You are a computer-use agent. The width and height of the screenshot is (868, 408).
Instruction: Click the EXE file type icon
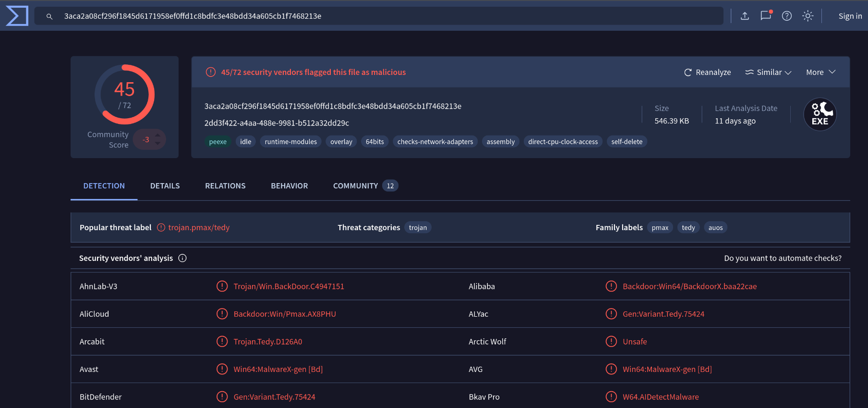(820, 115)
